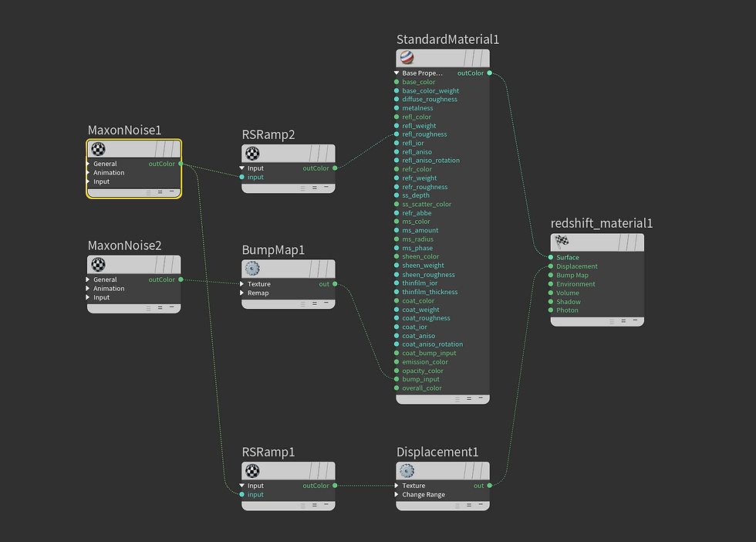
Task: Click the emission_color input port
Action: coord(397,361)
